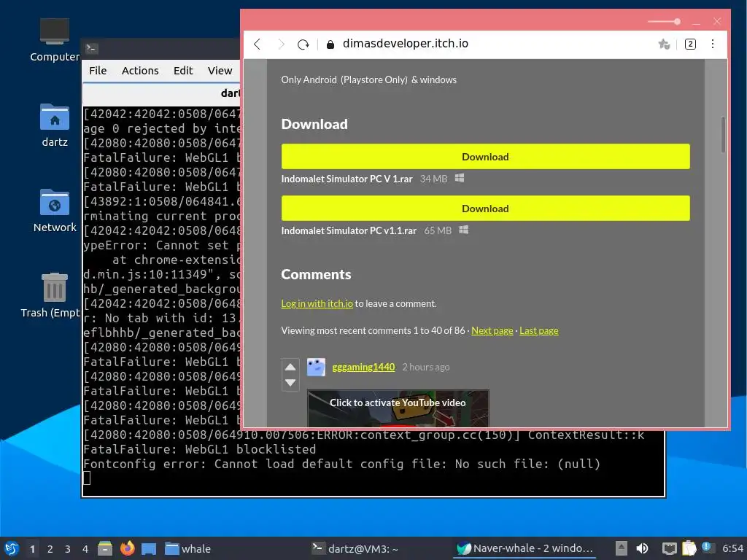Download Indomalet Simulator PC V 1.rar
This screenshot has width=747, height=560.
(x=485, y=157)
